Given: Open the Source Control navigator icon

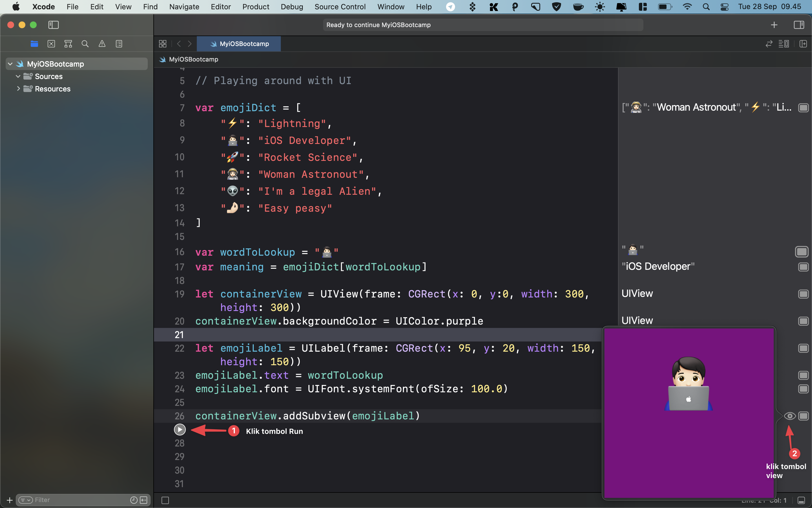Looking at the screenshot, I should point(51,44).
